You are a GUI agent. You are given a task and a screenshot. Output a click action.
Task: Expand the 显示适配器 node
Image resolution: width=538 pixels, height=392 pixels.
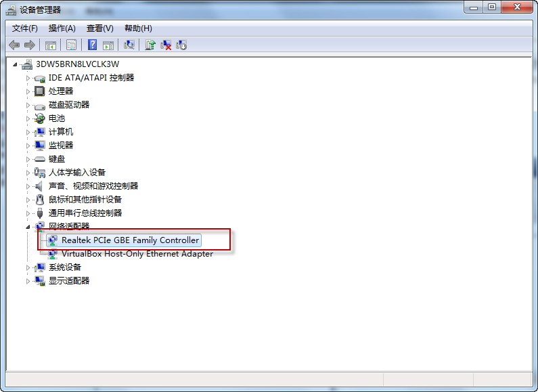[x=28, y=281]
